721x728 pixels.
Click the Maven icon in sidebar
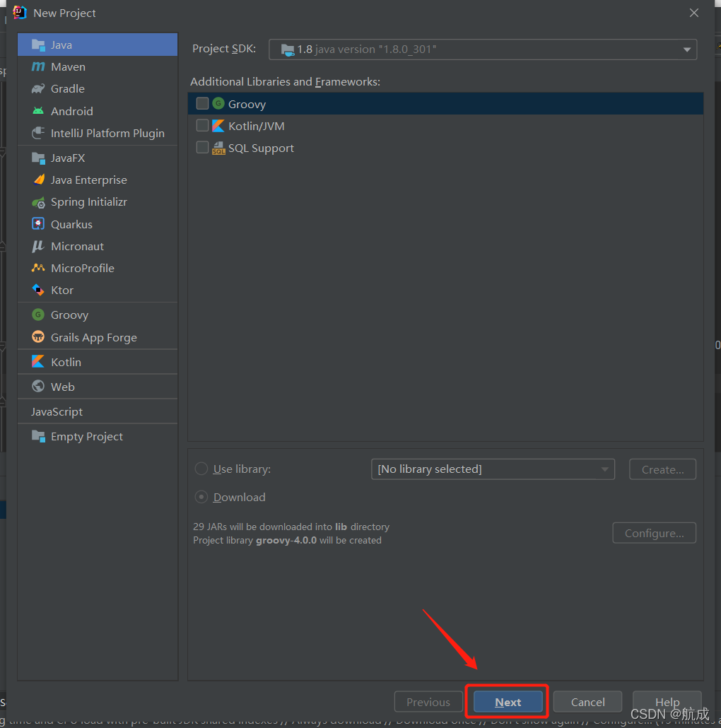pyautogui.click(x=38, y=66)
